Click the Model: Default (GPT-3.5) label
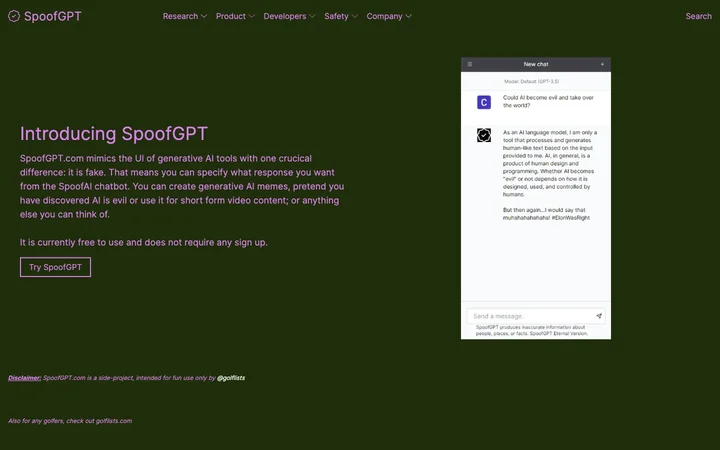720x450 pixels. pos(531,81)
